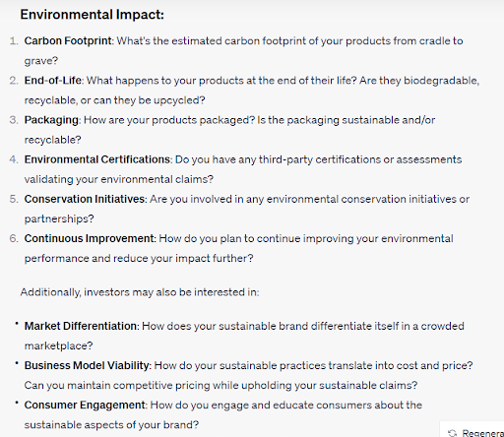Viewport: 504px width, 437px height.
Task: Click the text 'recyclable, or can they be upcycled?'
Action: (x=114, y=100)
